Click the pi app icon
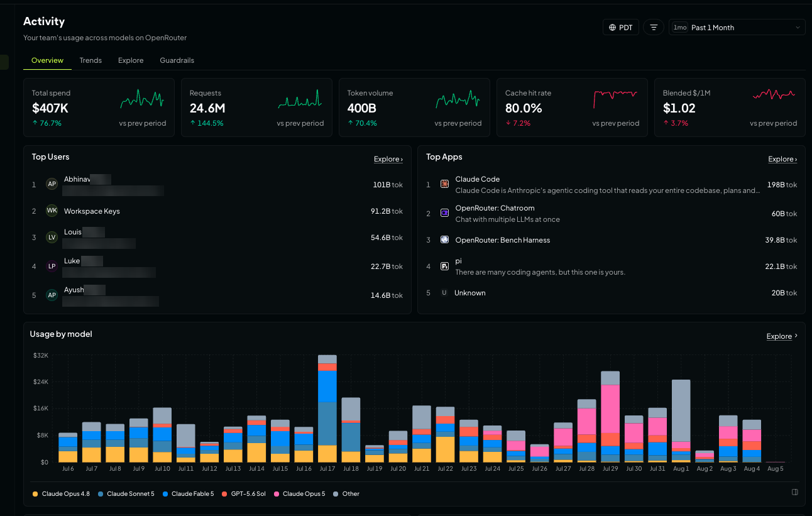Image resolution: width=812 pixels, height=516 pixels. click(x=444, y=266)
